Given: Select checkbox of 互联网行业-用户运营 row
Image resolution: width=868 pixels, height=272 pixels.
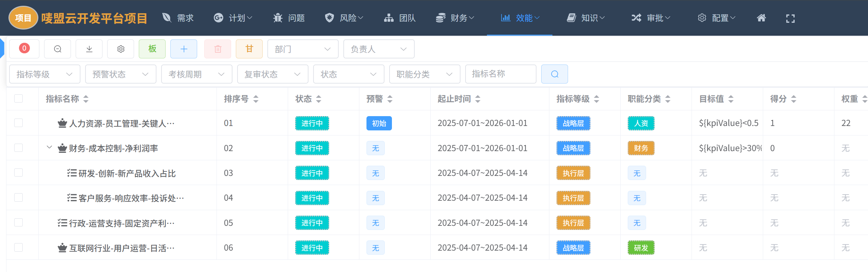Looking at the screenshot, I should click(19, 248).
